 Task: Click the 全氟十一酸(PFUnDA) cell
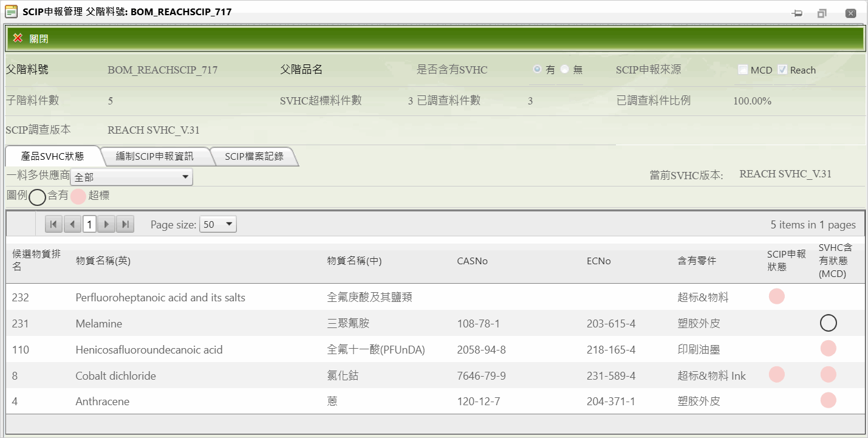click(376, 350)
